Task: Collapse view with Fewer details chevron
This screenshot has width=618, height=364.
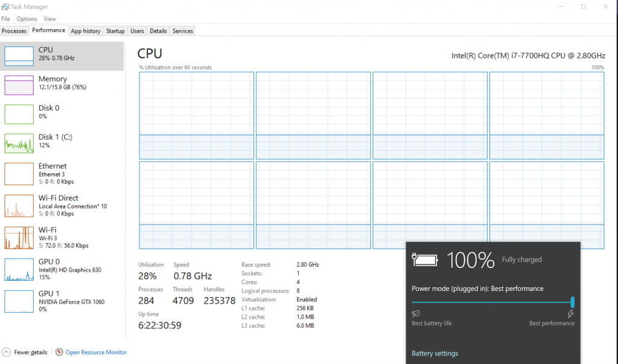Action: (x=6, y=352)
